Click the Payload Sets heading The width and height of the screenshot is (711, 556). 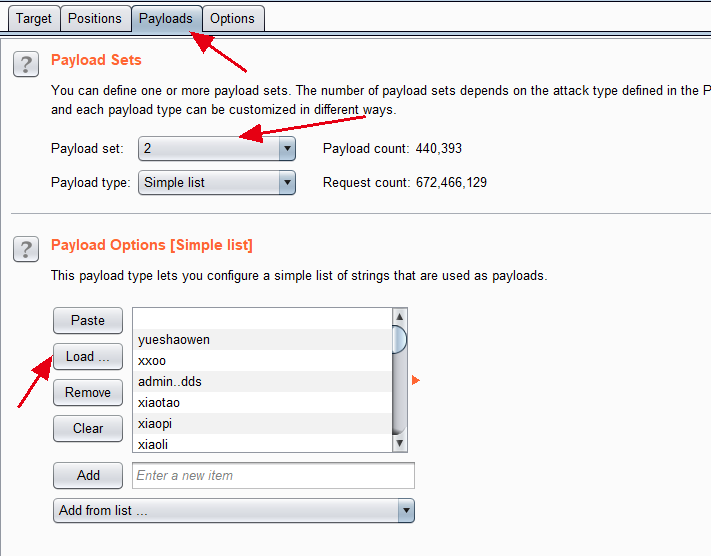coord(96,60)
